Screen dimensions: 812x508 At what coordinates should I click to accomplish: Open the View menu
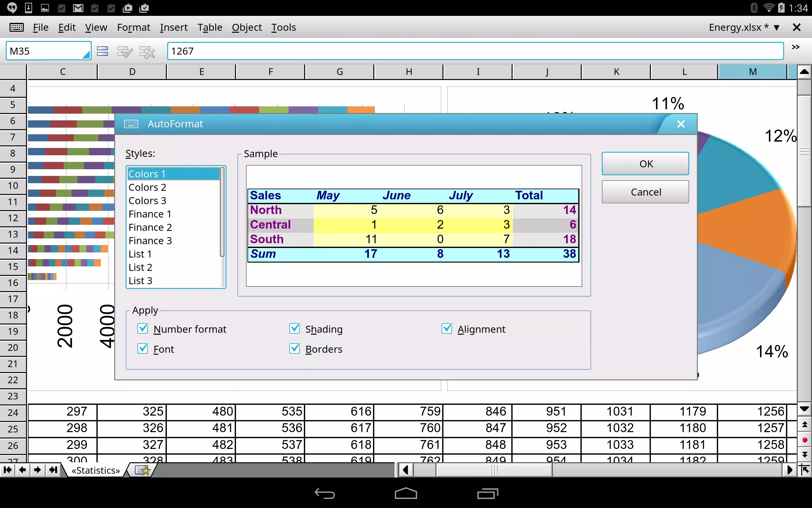[x=96, y=27]
